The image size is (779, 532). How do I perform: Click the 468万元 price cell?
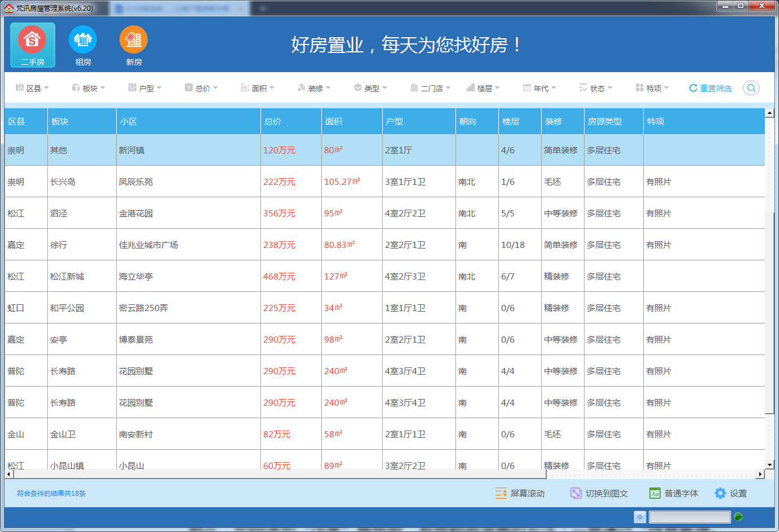[291, 276]
